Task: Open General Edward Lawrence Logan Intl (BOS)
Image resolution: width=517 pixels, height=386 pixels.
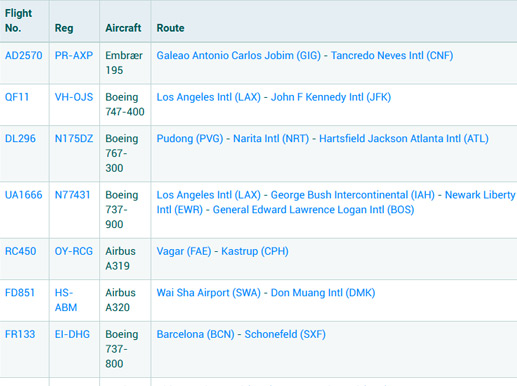Action: click(313, 210)
